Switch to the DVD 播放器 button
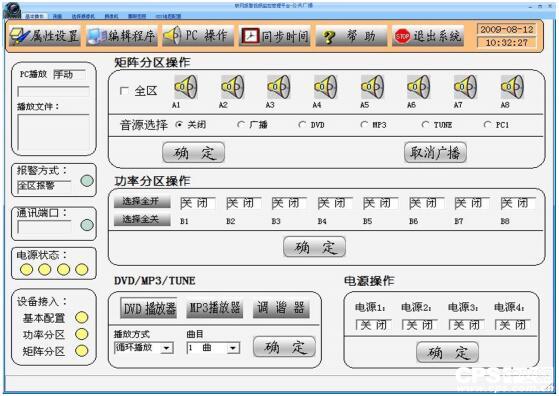The width and height of the screenshot is (559, 396). coord(149,308)
